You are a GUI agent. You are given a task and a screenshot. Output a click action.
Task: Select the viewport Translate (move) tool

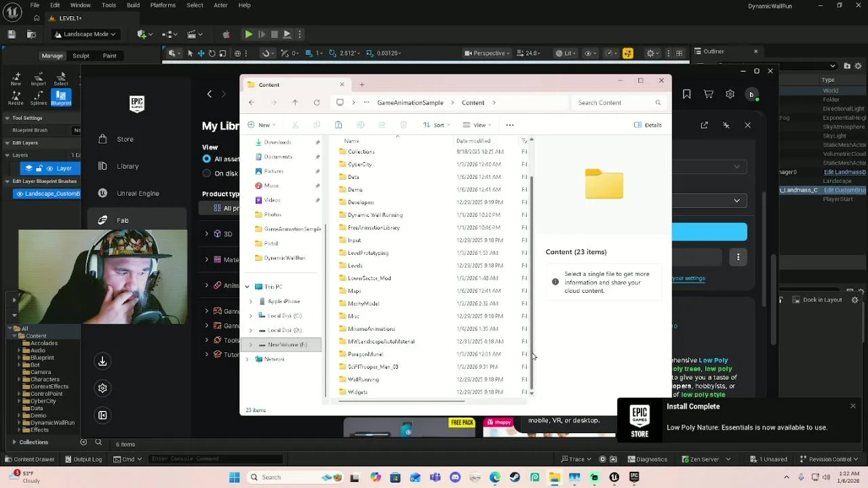click(201, 54)
